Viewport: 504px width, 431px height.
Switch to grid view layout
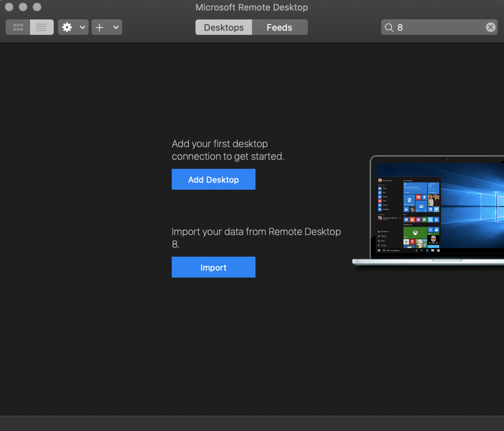18,28
